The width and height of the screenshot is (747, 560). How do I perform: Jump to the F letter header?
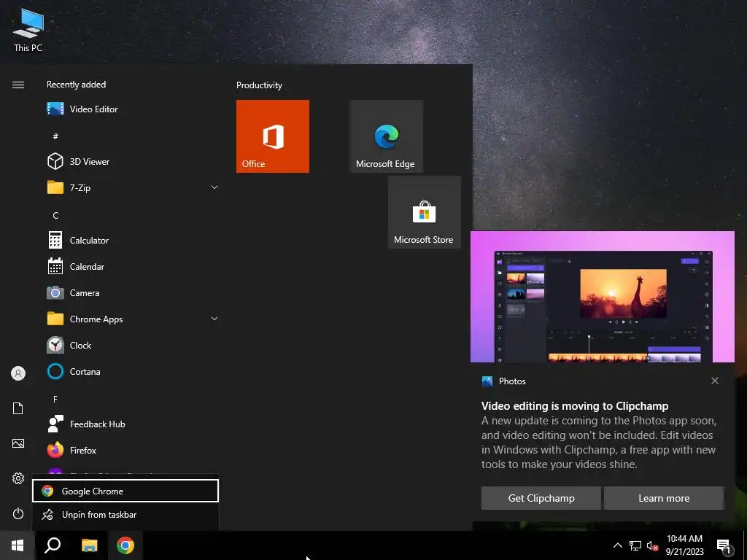point(55,399)
